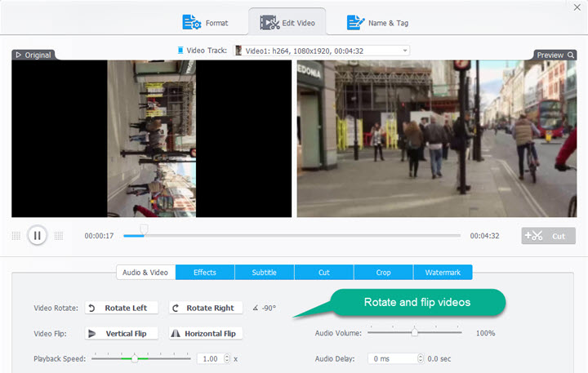Open the Cut tab in the bottom panel
Image resolution: width=588 pixels, height=373 pixels.
324,272
